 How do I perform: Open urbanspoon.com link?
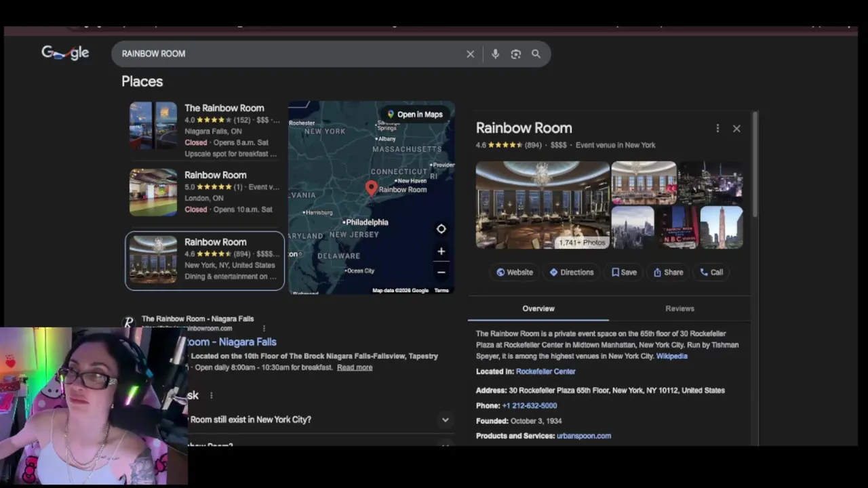(584, 436)
